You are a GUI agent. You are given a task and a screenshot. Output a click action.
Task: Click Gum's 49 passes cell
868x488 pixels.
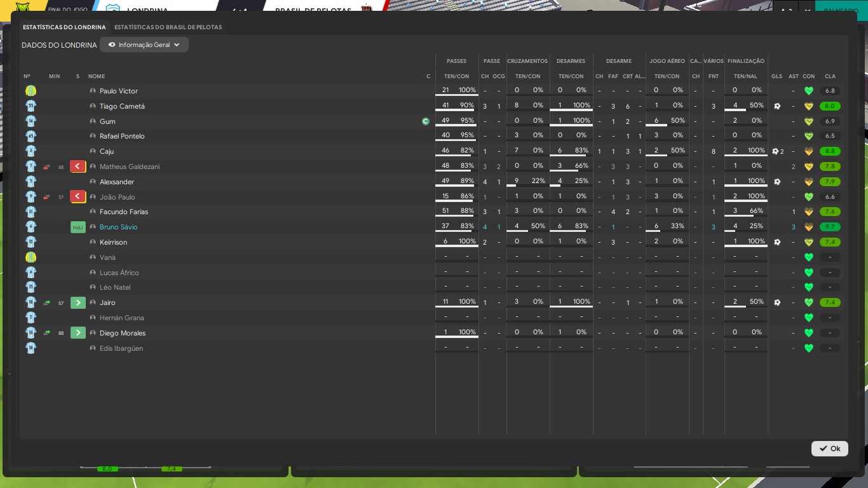click(x=445, y=121)
